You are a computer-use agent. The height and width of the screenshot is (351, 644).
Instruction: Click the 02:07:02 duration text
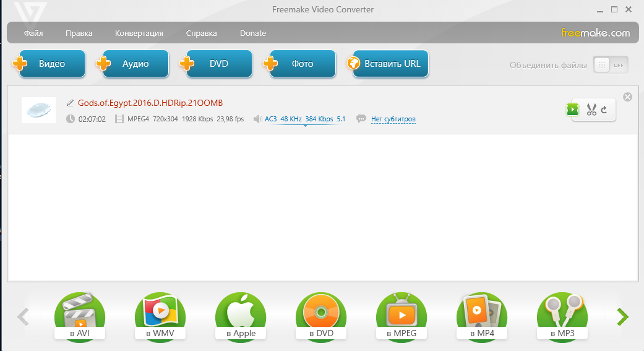92,119
